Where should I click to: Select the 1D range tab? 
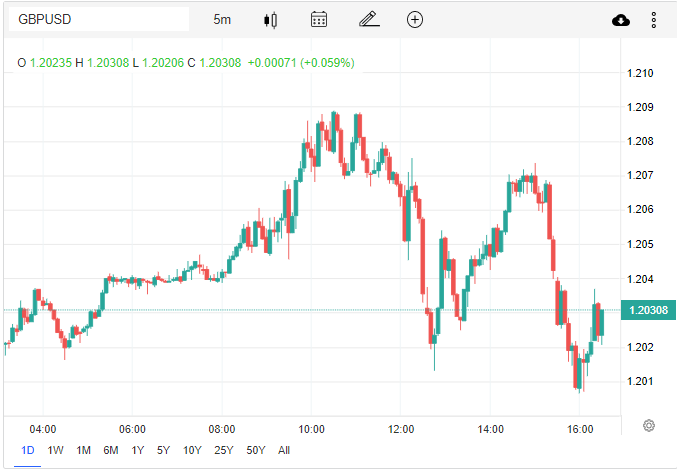point(28,450)
